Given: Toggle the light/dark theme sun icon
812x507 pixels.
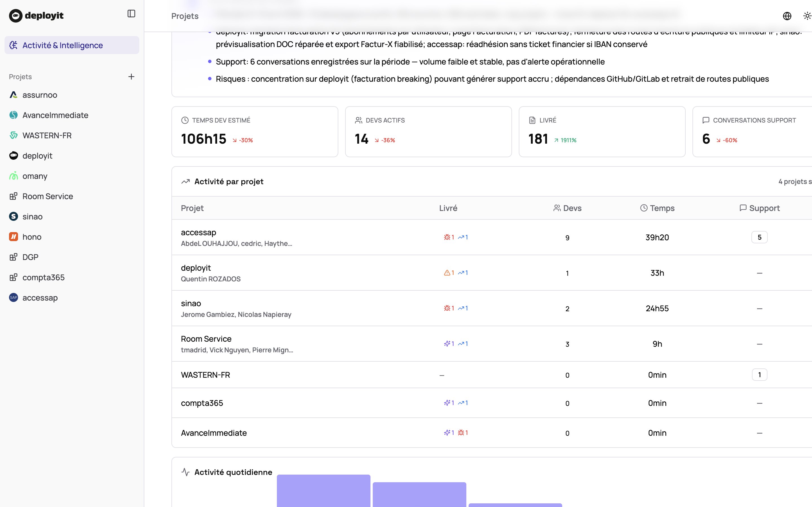Looking at the screenshot, I should click(x=807, y=16).
